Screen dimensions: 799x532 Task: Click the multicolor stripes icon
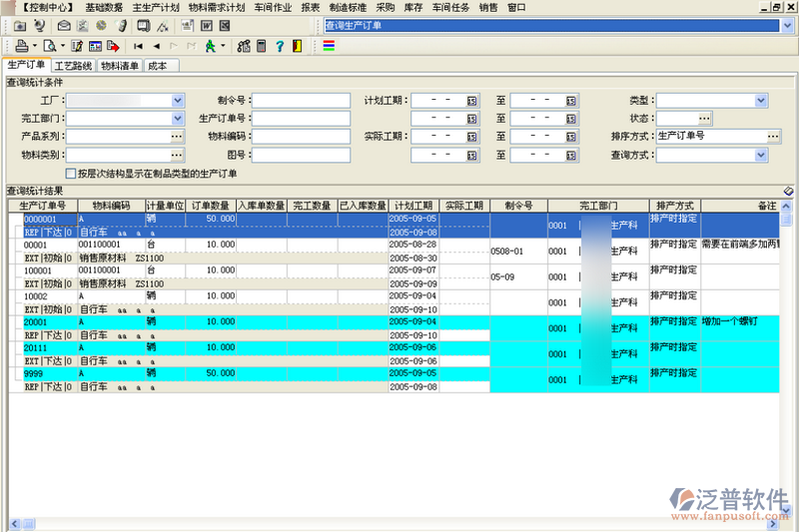[327, 46]
